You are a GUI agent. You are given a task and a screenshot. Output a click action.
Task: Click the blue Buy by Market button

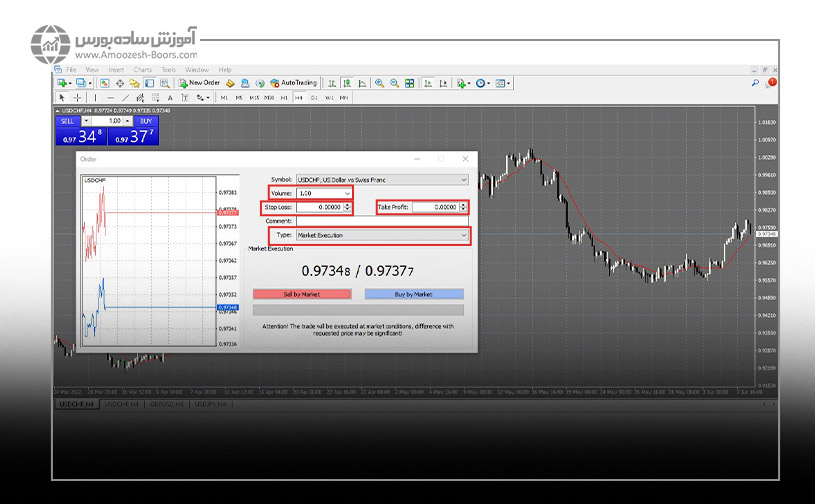(x=414, y=294)
